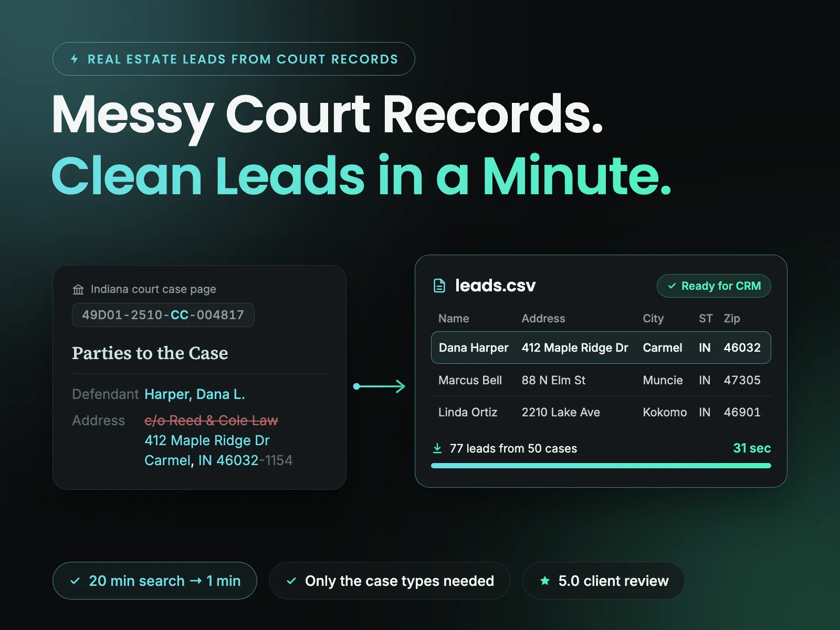Select the Linda Ortiz name cell

468,412
